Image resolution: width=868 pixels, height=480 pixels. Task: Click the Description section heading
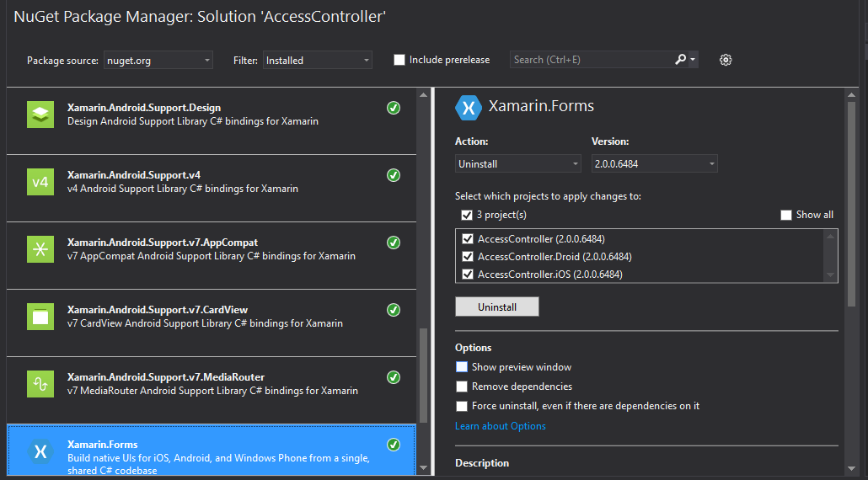(482, 463)
